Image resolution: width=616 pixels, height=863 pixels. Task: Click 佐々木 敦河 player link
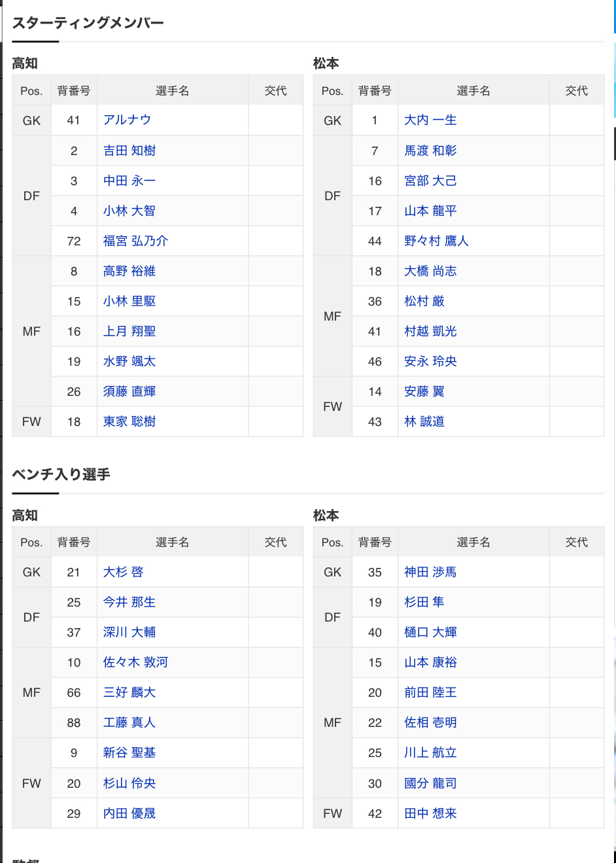pyautogui.click(x=135, y=662)
